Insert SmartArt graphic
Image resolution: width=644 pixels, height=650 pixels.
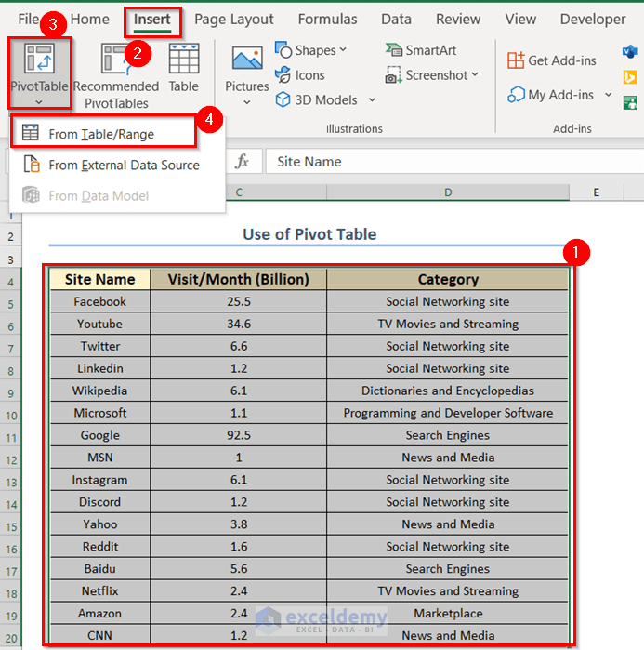pos(421,50)
